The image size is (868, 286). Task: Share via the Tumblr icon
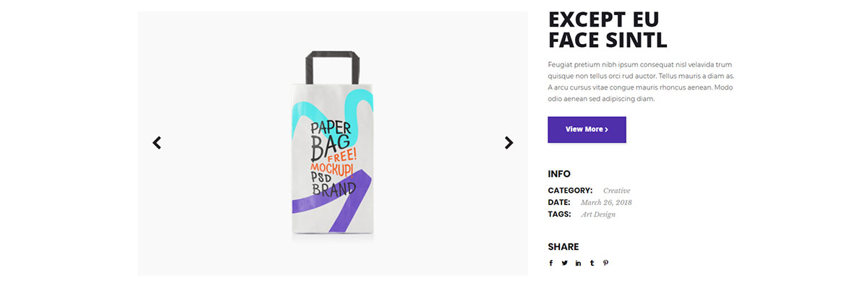(x=592, y=263)
